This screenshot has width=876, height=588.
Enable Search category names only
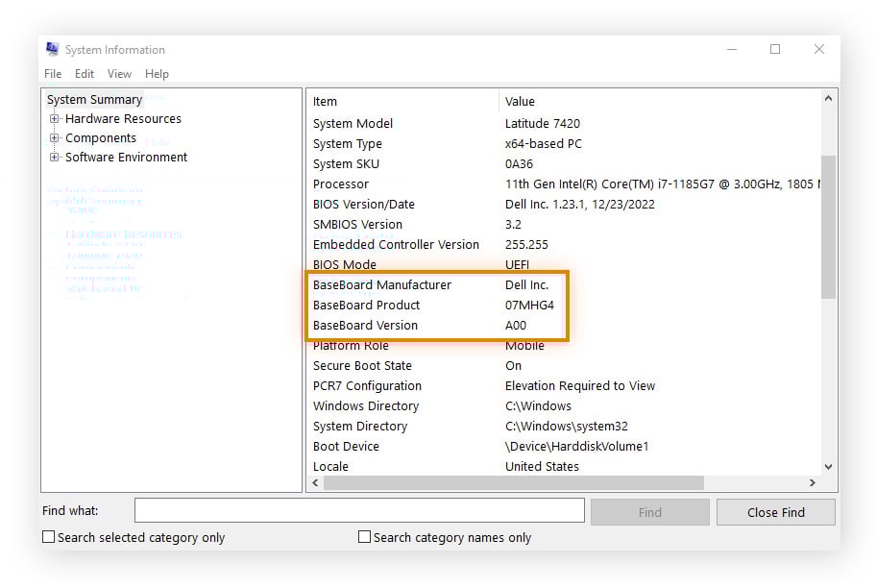point(364,537)
